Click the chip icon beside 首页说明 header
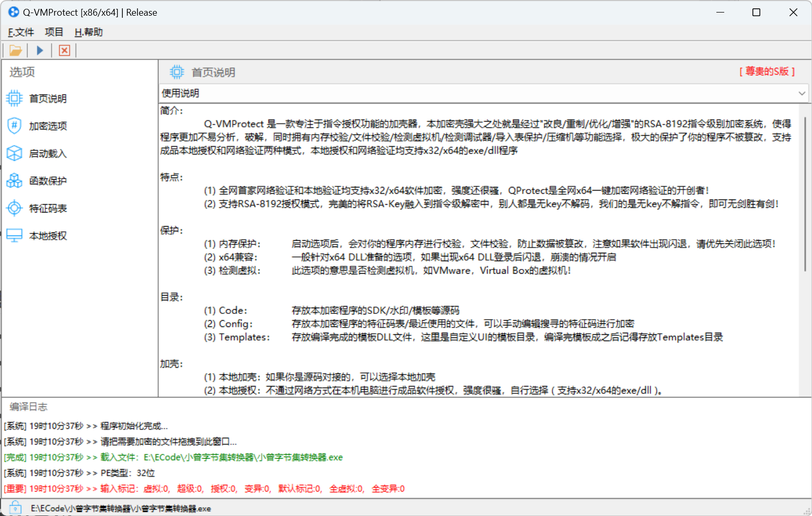This screenshot has width=812, height=516. (177, 72)
